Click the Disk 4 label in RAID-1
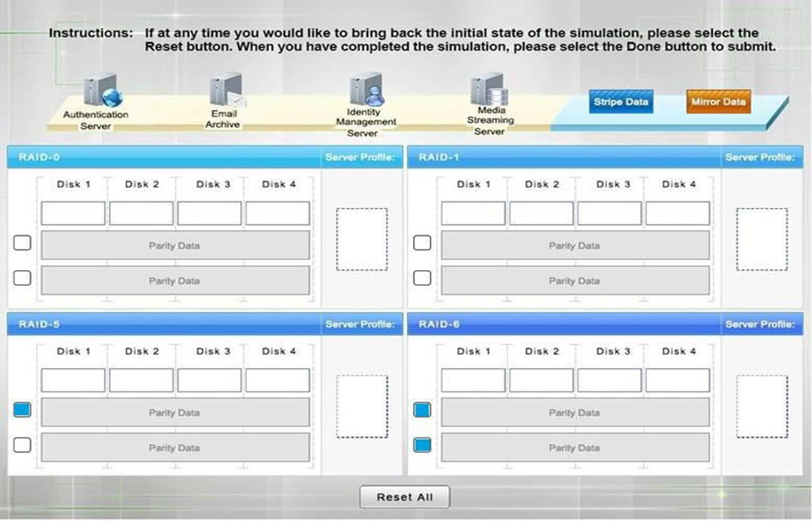This screenshot has width=812, height=522. click(679, 184)
